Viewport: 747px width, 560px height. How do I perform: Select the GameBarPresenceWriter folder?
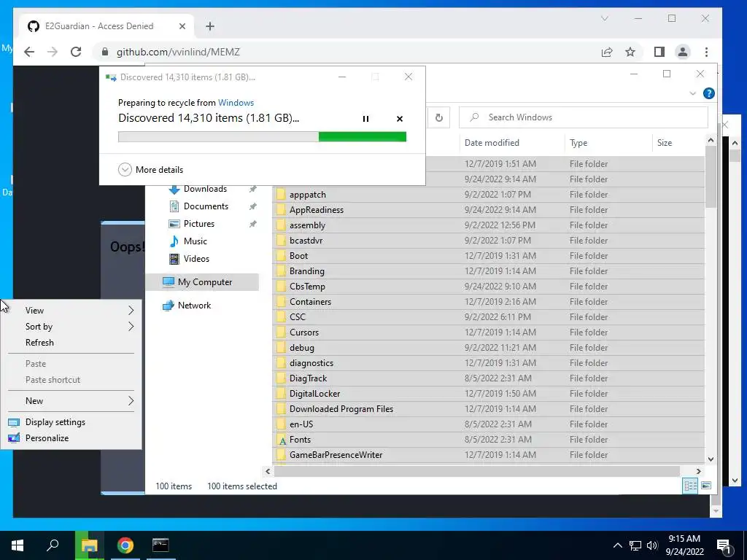336,455
